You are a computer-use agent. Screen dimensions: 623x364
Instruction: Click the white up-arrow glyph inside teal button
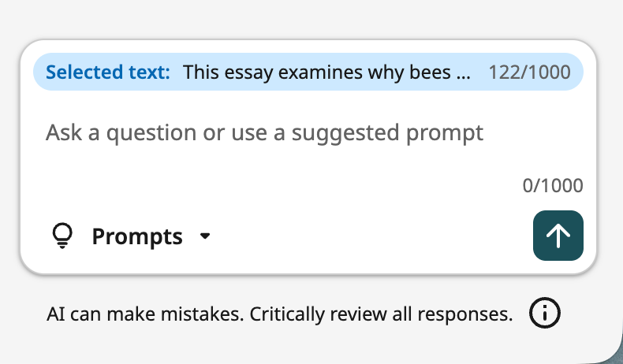[558, 236]
